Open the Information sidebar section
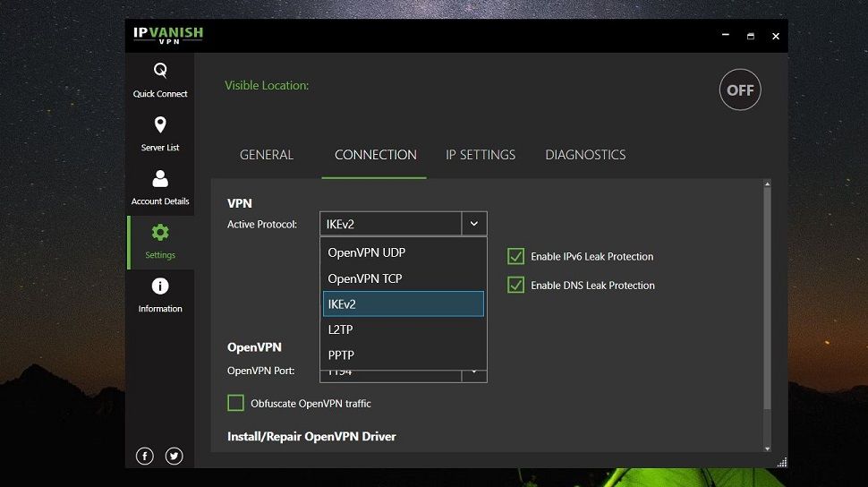Image resolution: width=868 pixels, height=487 pixels. pos(160,295)
